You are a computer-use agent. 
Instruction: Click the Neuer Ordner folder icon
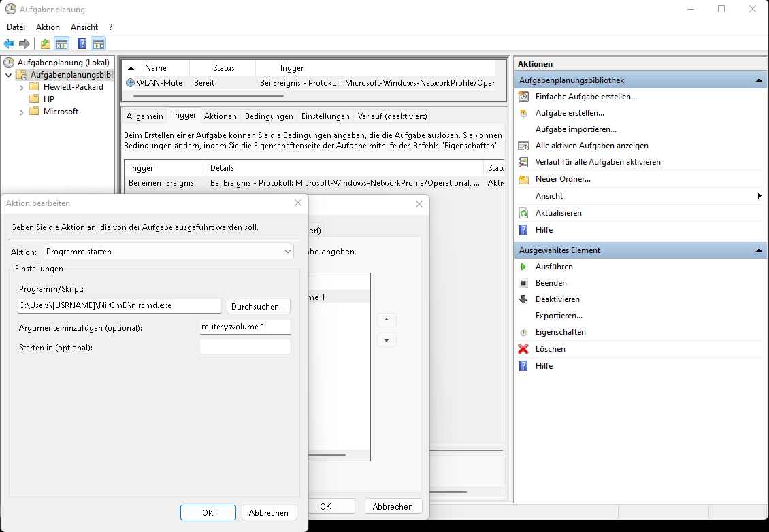click(x=523, y=179)
